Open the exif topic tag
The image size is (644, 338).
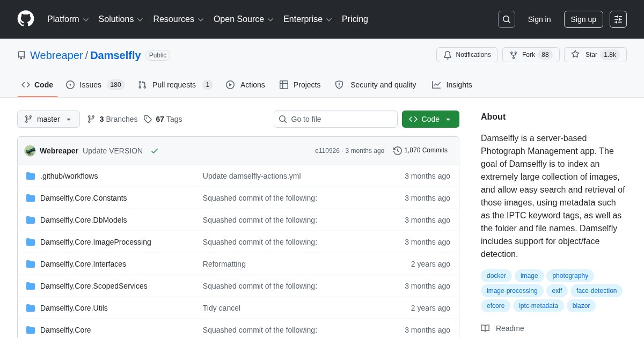(x=557, y=291)
